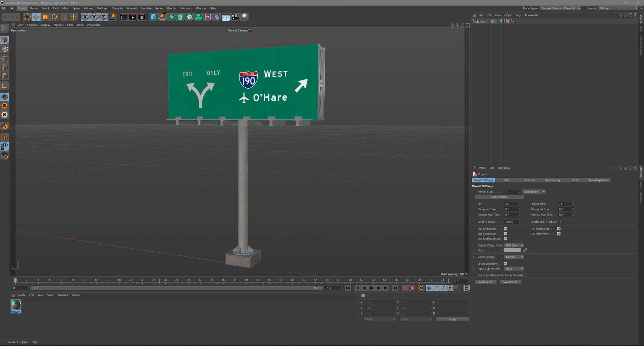Select the Scale tool in top toolbar
Viewport: 644px width, 346px height.
coord(45,17)
